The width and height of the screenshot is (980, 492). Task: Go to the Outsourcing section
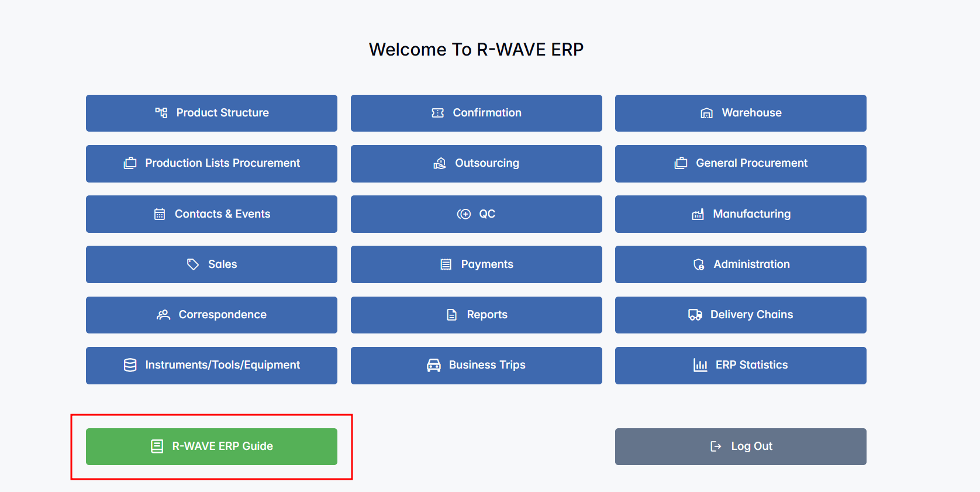coord(476,163)
